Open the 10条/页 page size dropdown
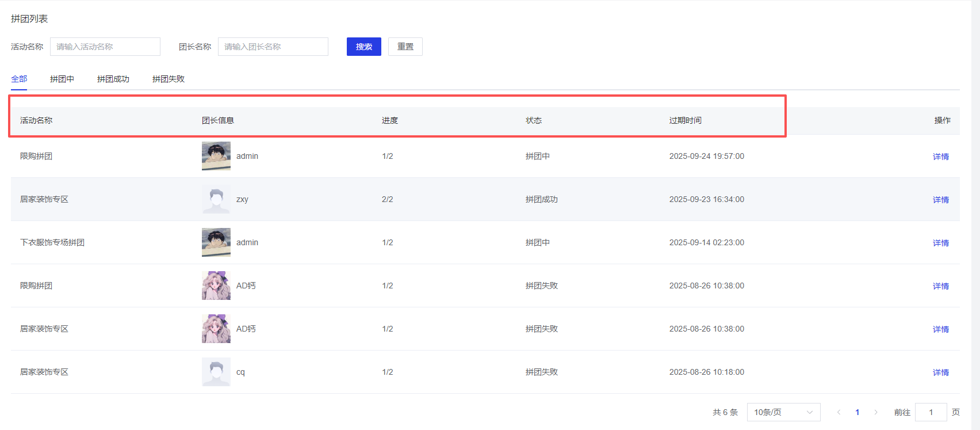Screen dimensions: 980x430 pos(783,412)
